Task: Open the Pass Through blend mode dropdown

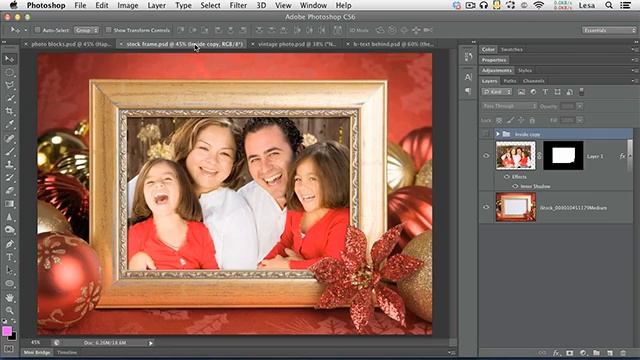Action: 509,106
